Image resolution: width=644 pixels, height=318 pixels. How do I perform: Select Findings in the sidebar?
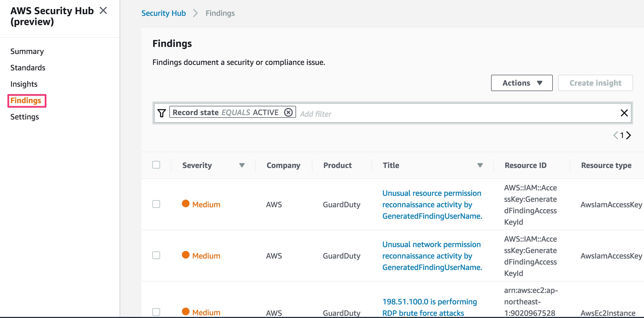(x=26, y=101)
